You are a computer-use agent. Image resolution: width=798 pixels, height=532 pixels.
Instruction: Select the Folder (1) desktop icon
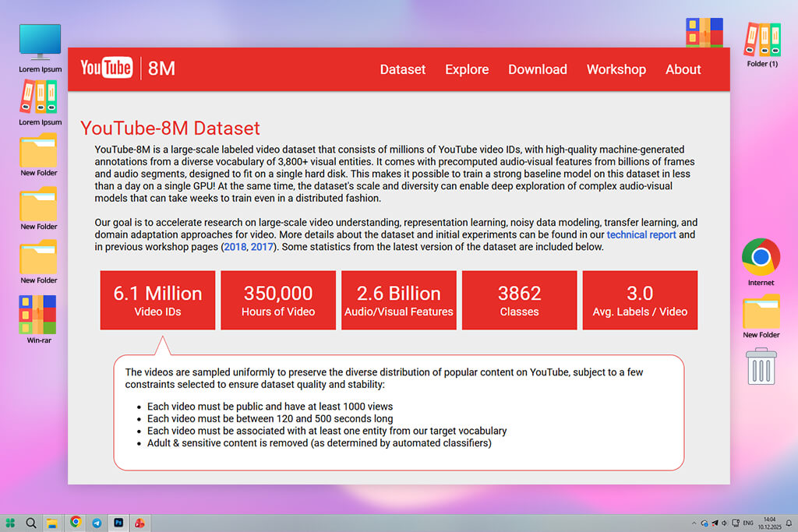[762, 40]
